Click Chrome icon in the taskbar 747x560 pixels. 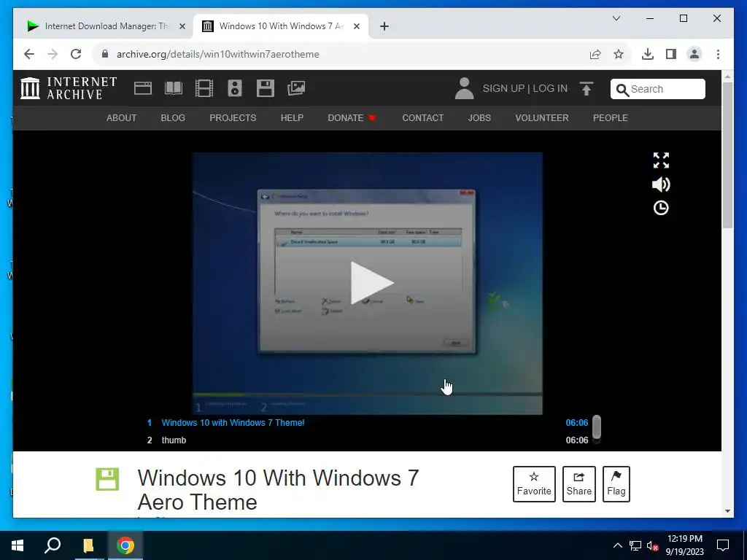[125, 545]
